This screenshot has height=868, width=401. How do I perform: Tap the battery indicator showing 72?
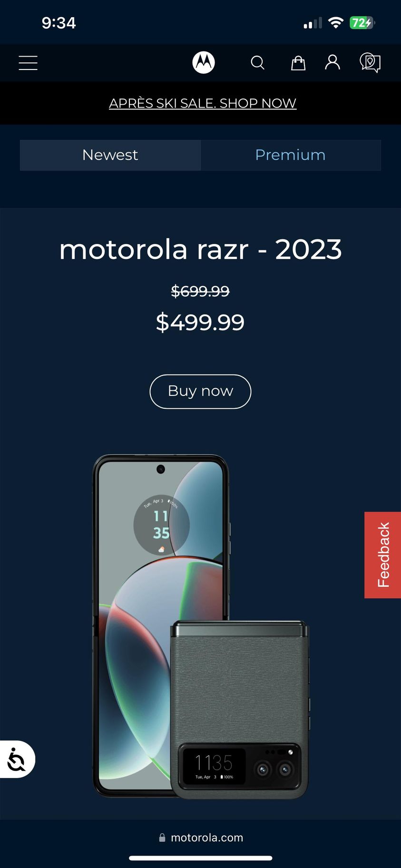pyautogui.click(x=362, y=22)
